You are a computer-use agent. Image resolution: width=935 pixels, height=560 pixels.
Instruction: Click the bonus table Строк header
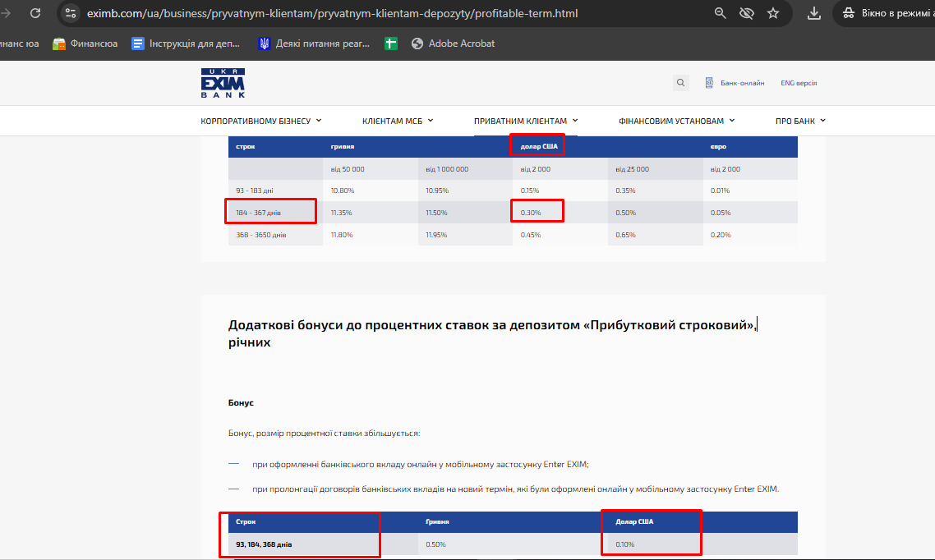click(x=246, y=522)
